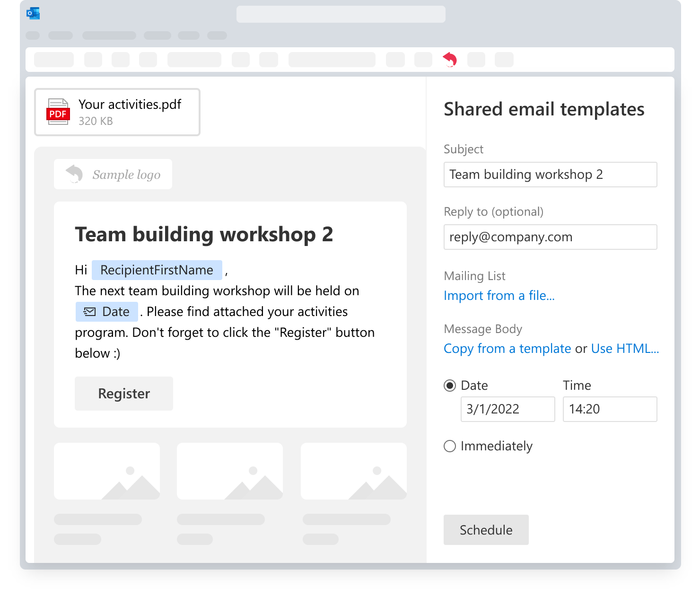Click Copy from a template link
Image resolution: width=700 pixels, height=597 pixels.
point(507,349)
